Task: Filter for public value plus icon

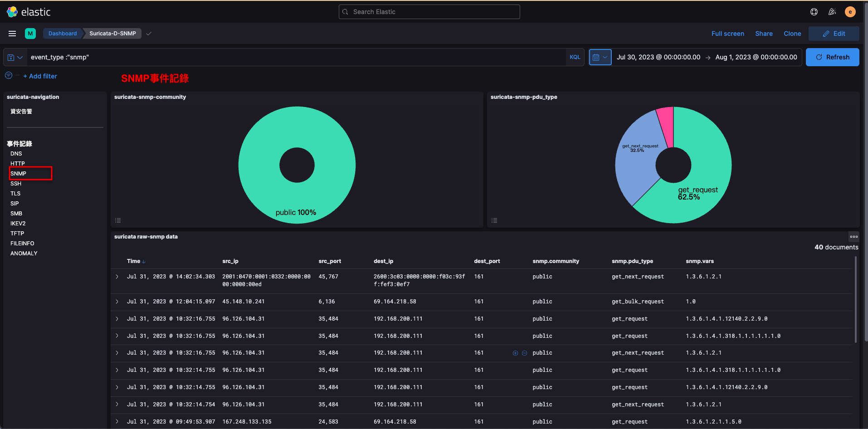Action: (515, 353)
